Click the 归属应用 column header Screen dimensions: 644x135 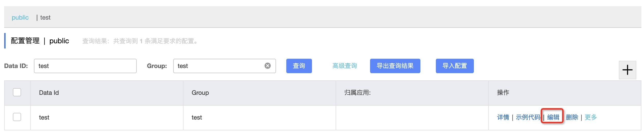pos(357,93)
